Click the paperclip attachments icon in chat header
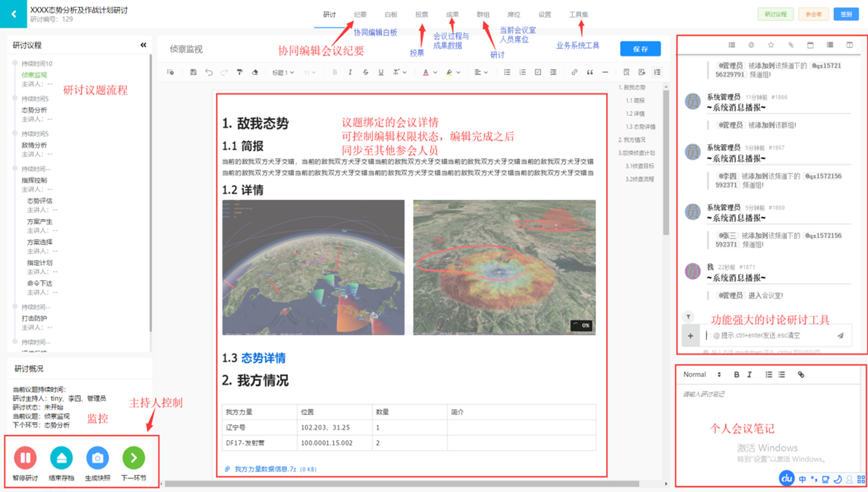 pos(791,45)
